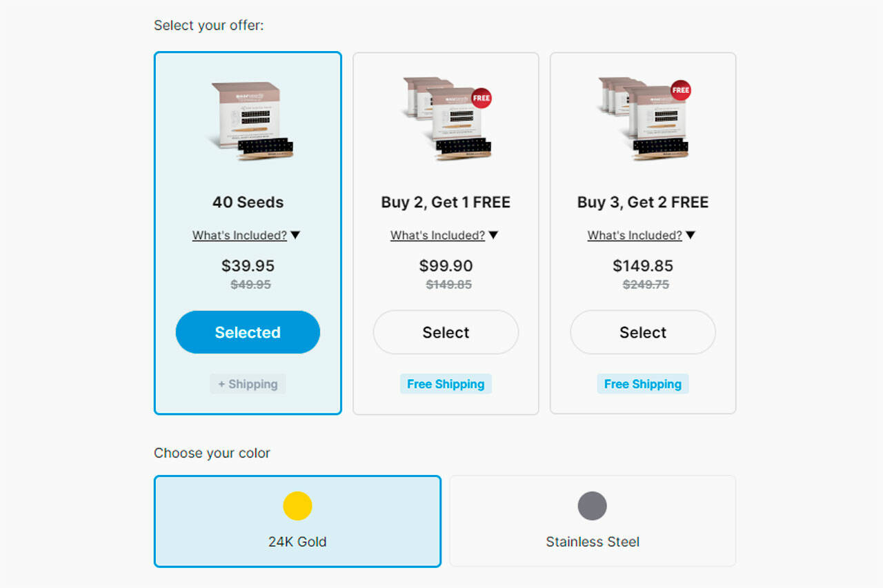This screenshot has width=883, height=588.
Task: Open What's Included link for 40 Seeds
Action: pos(239,235)
